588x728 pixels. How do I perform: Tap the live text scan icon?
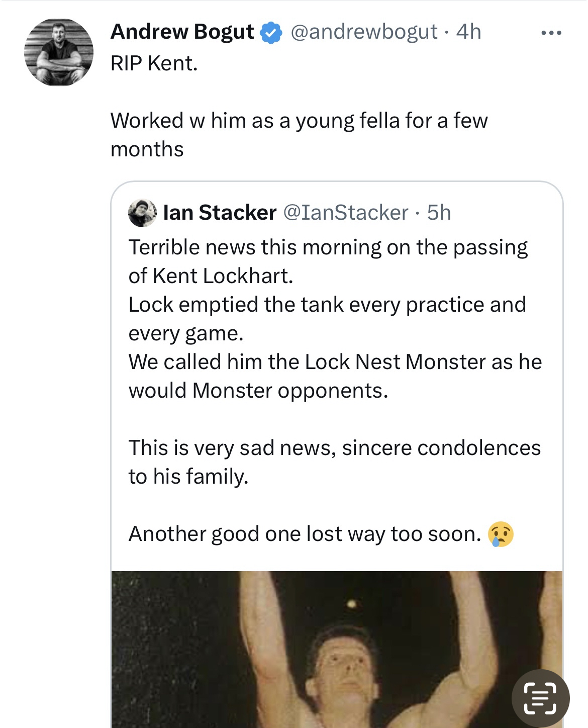coord(540,698)
